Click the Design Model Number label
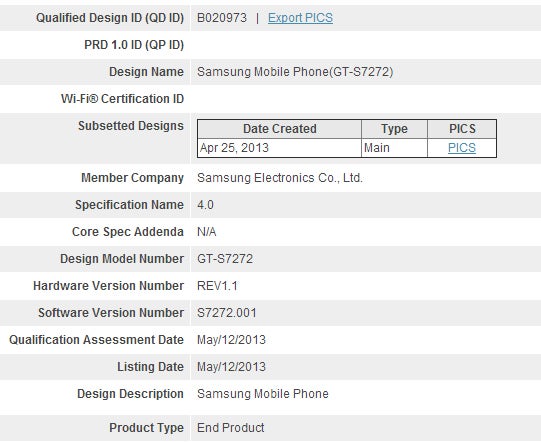Screen dimensions: 541x442 point(122,259)
